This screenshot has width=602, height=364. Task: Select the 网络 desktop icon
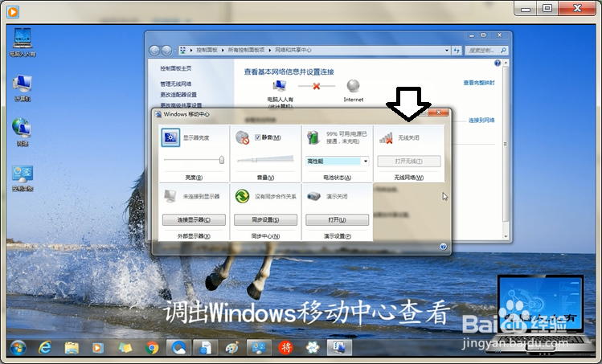[23, 132]
